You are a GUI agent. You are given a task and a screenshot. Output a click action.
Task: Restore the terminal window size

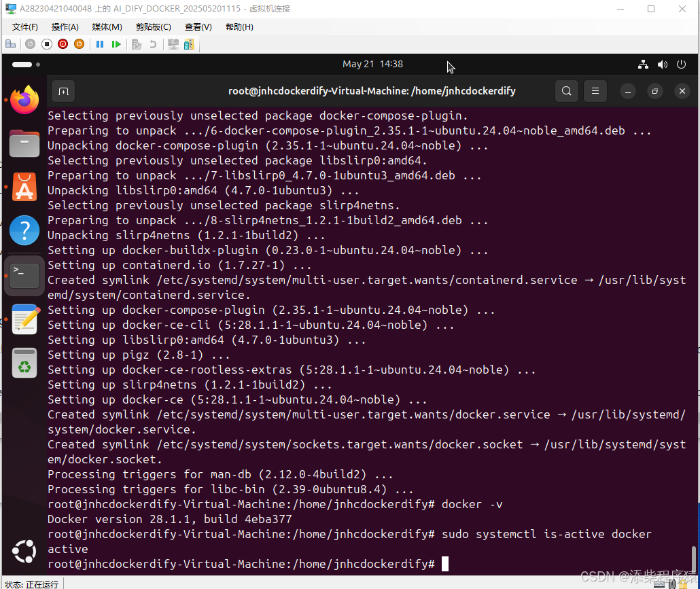tap(655, 92)
